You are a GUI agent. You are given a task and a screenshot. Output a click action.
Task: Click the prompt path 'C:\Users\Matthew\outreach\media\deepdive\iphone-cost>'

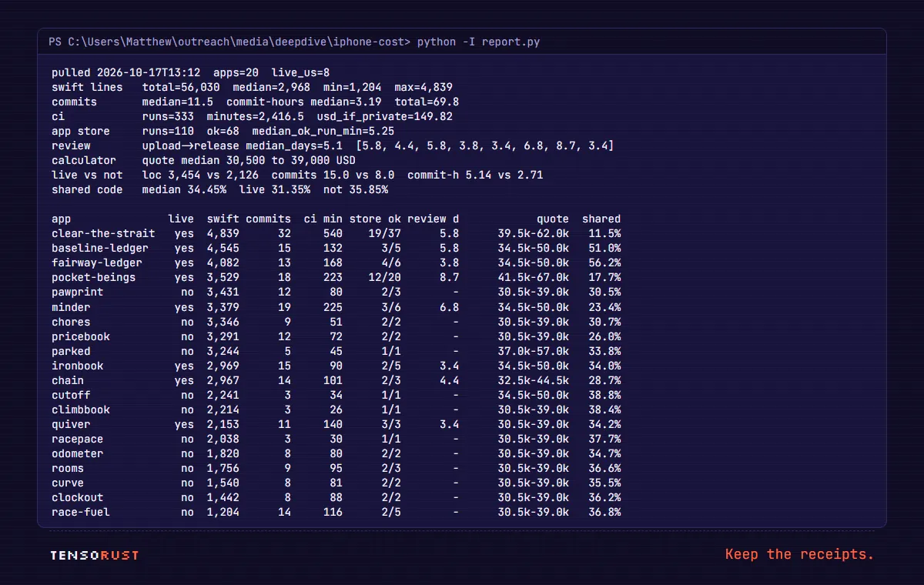click(239, 42)
